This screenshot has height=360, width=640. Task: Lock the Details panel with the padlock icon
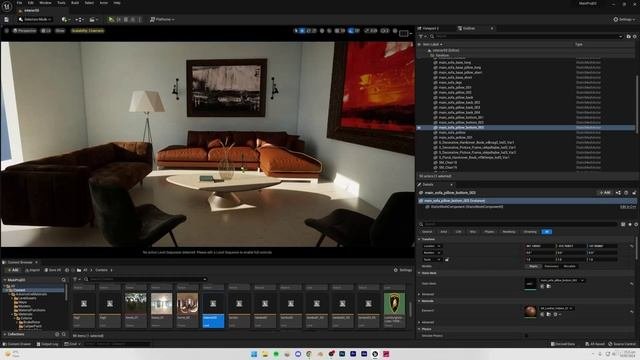click(x=634, y=193)
